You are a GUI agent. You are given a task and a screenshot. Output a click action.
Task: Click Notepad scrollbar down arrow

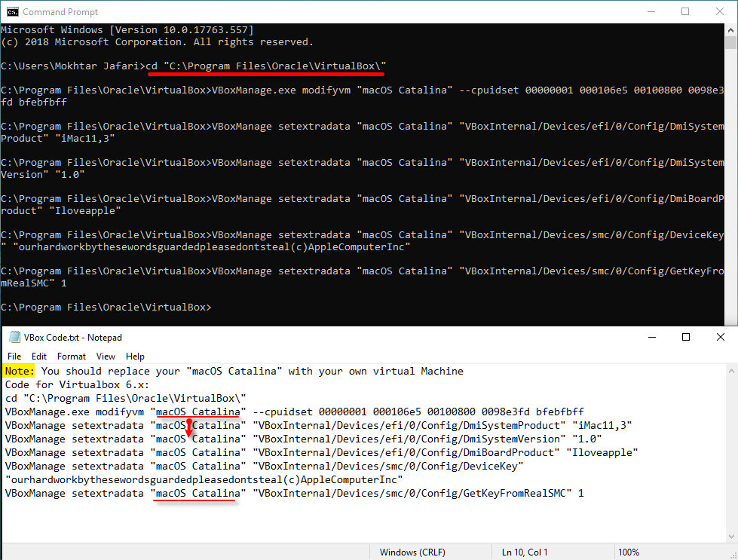[x=731, y=536]
